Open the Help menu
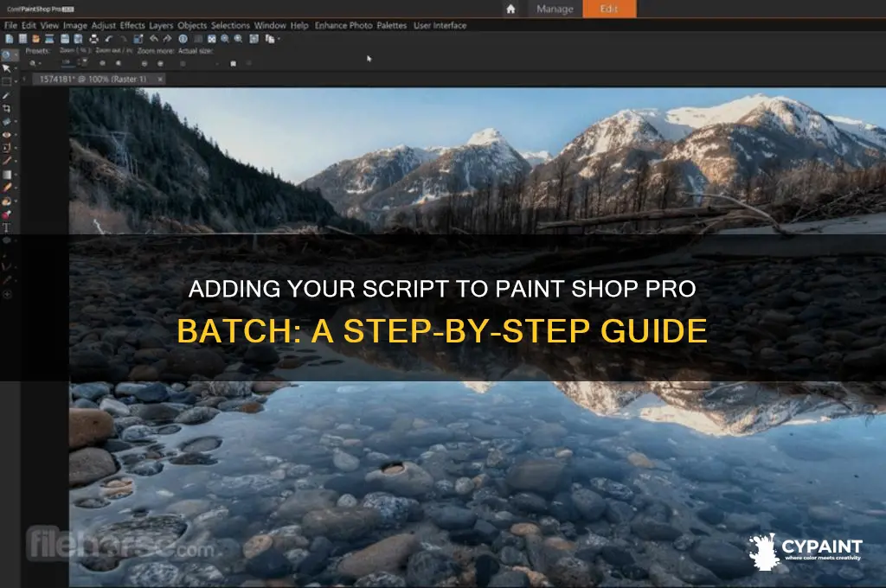 click(x=299, y=25)
